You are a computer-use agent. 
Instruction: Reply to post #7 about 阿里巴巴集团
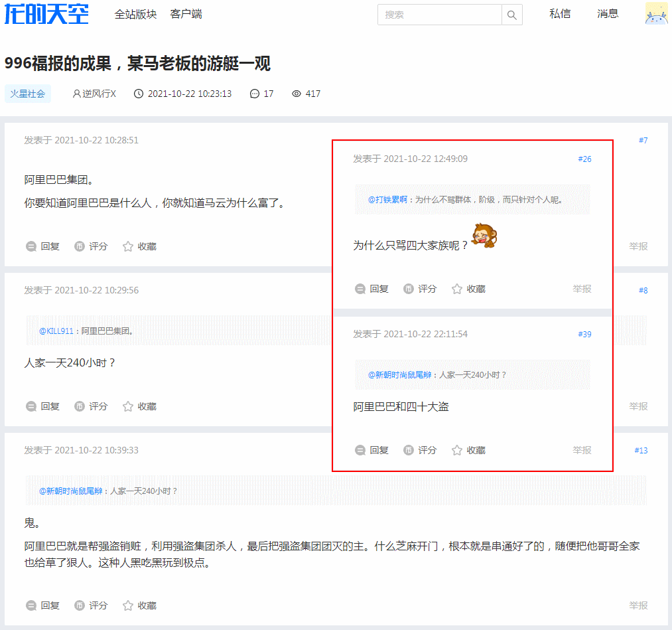[x=43, y=246]
